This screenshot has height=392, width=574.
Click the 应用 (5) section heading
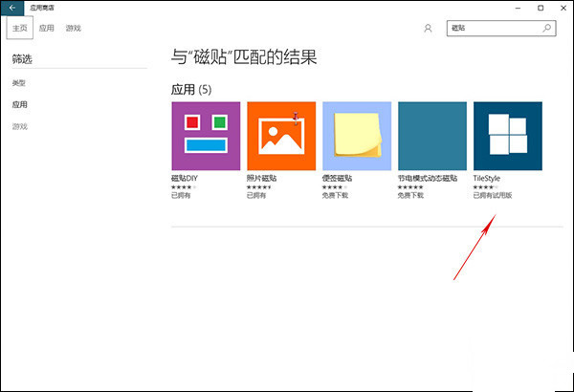pyautogui.click(x=191, y=90)
